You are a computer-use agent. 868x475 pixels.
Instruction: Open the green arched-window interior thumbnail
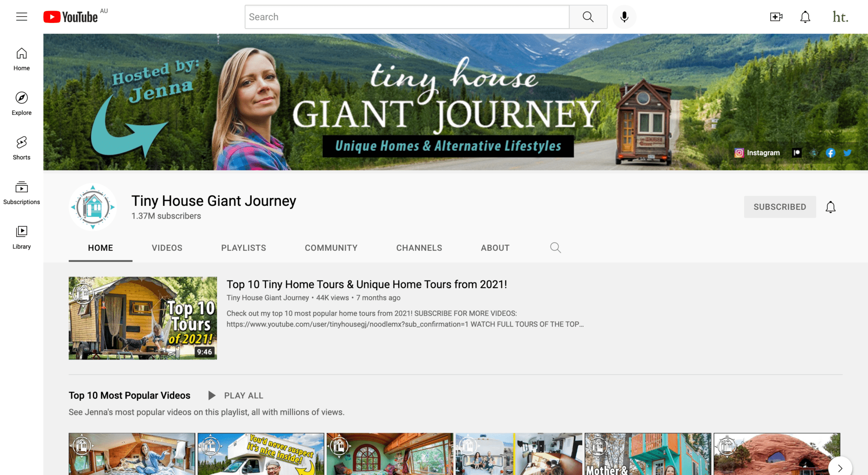coord(389,454)
